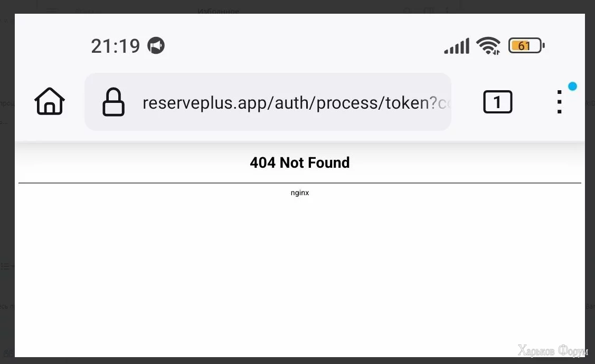
Task: Click the dimmed Избранное title behind the image
Action: pyautogui.click(x=218, y=12)
